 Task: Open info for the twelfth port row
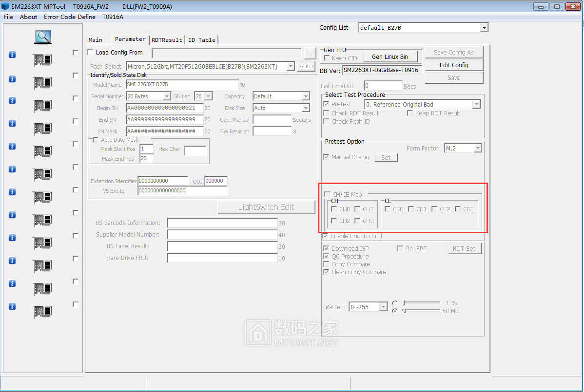point(12,306)
